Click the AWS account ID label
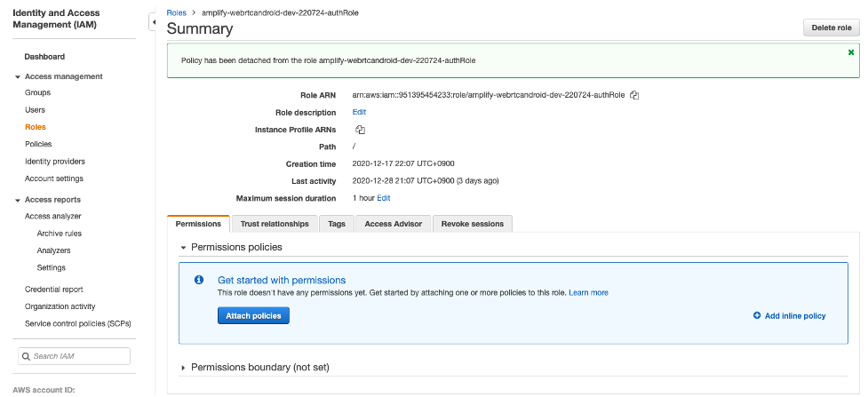Screen dimensions: 868x397 pos(44,390)
